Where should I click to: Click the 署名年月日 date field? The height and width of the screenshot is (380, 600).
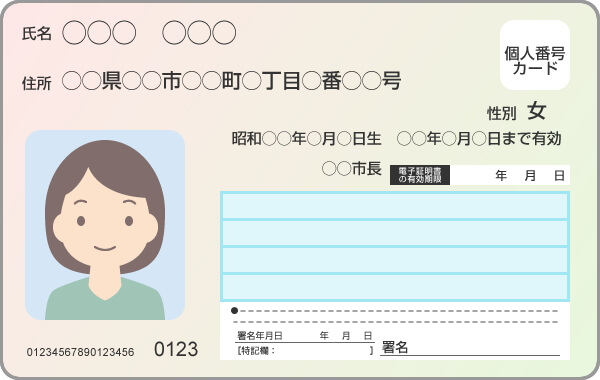point(305,336)
